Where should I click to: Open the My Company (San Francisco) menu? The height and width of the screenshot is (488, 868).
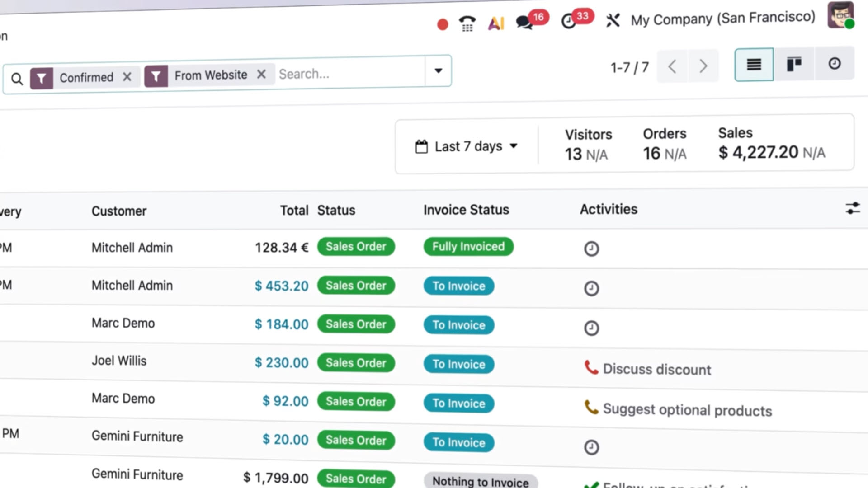point(722,19)
